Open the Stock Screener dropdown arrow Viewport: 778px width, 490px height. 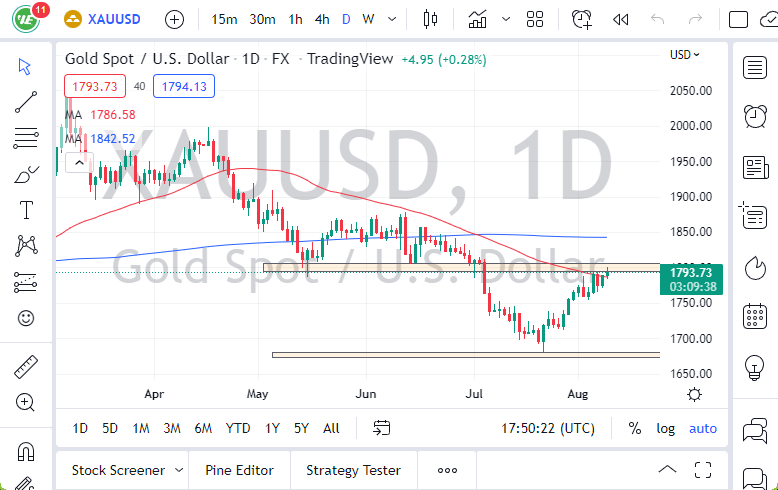(179, 470)
